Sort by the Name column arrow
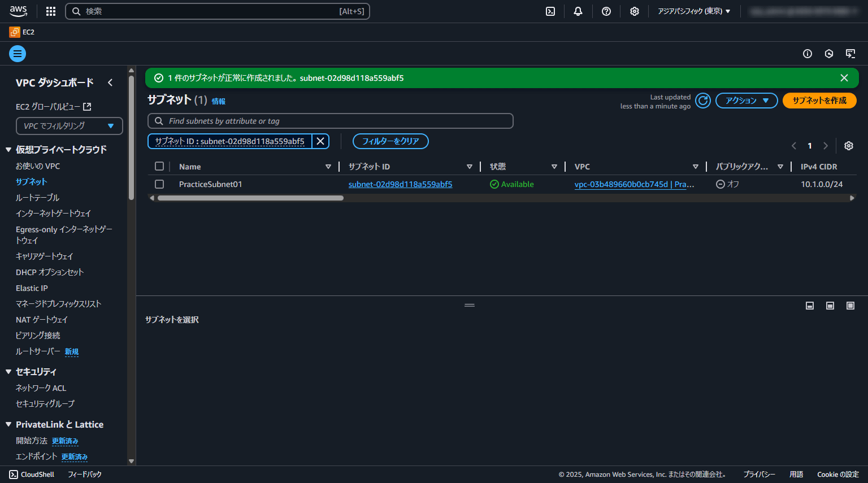868x483 pixels. [328, 167]
